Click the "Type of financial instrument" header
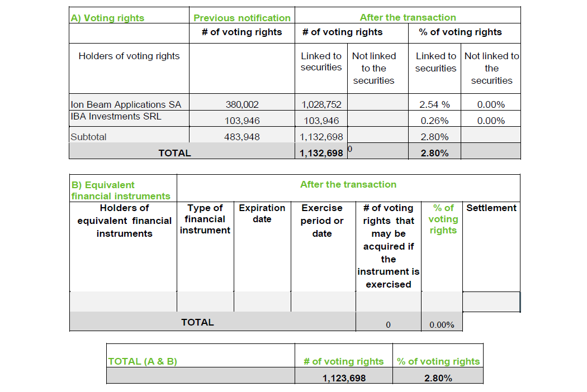 (205, 219)
